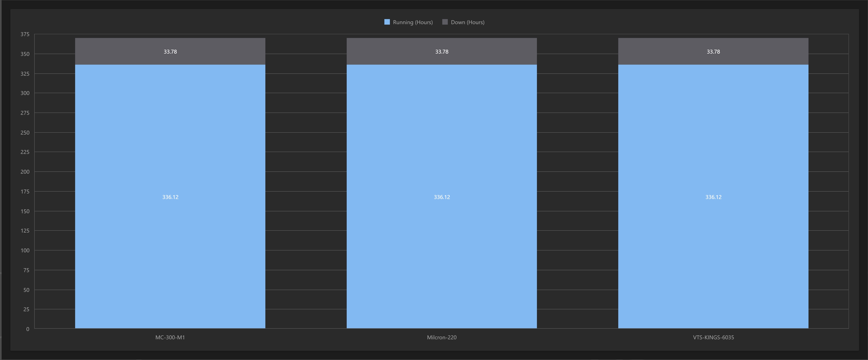Click the VTS-KINGS-6035 axis label
Viewport: 868px width, 360px height.
coord(713,337)
